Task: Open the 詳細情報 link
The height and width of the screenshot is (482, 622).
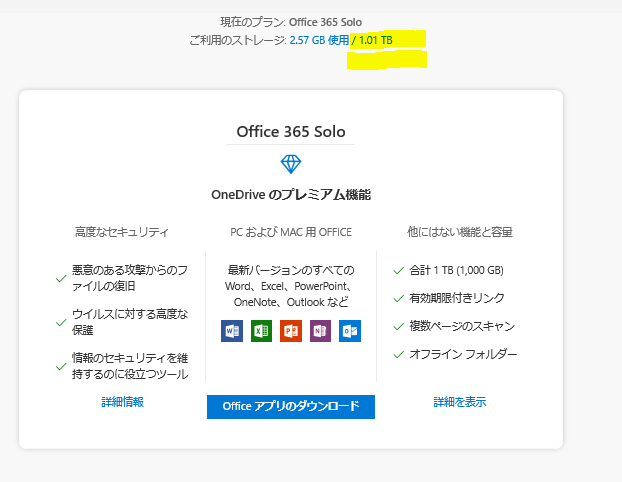Action: (x=123, y=402)
